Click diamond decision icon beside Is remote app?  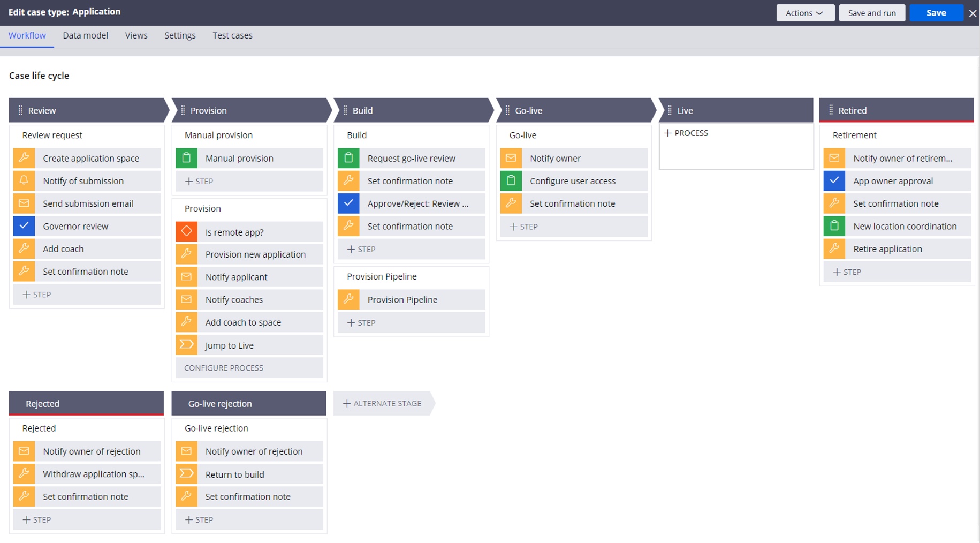pyautogui.click(x=186, y=232)
